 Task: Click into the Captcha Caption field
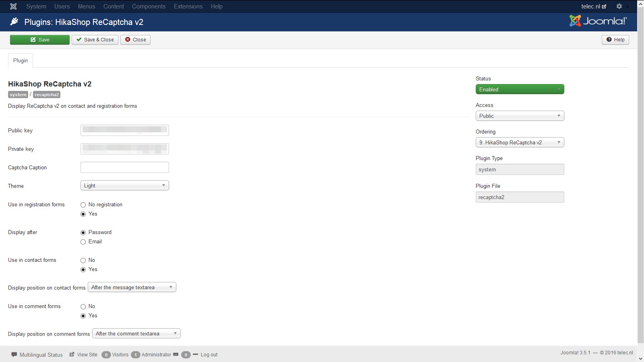(x=125, y=167)
